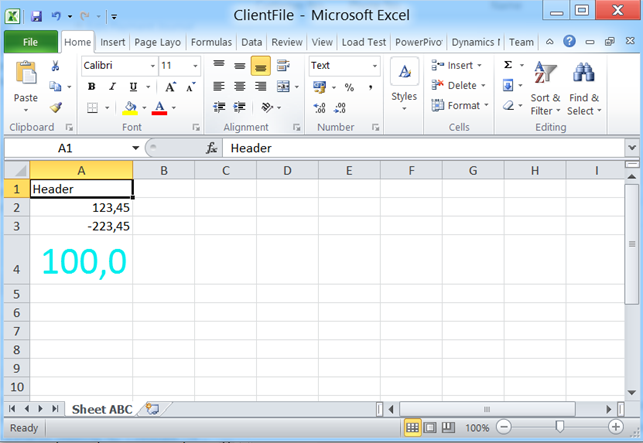643x443 pixels.
Task: Open the font name Calibri dropdown
Action: coord(152,66)
